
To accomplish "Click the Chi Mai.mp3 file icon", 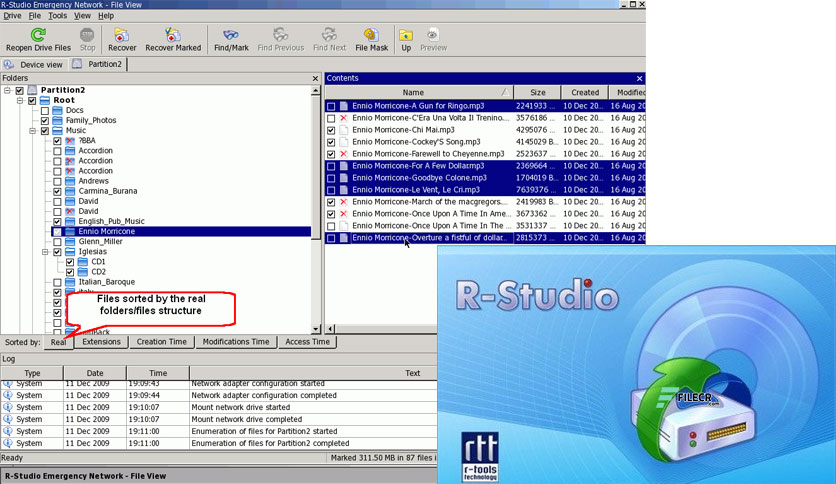I will (x=344, y=130).
